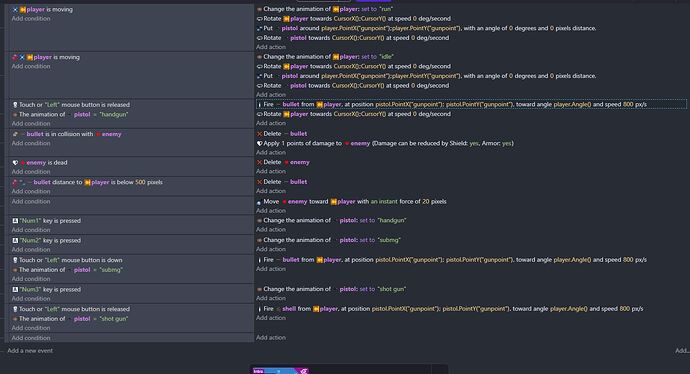Click animation icon of 'pistol: set to "shot gun"'

(260, 289)
